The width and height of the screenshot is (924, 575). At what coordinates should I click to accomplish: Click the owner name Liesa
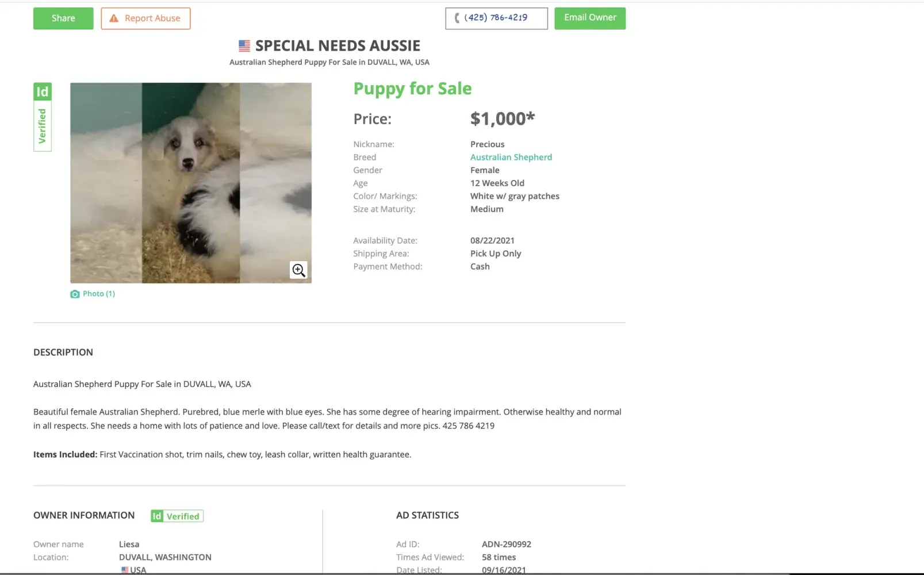[x=129, y=544]
